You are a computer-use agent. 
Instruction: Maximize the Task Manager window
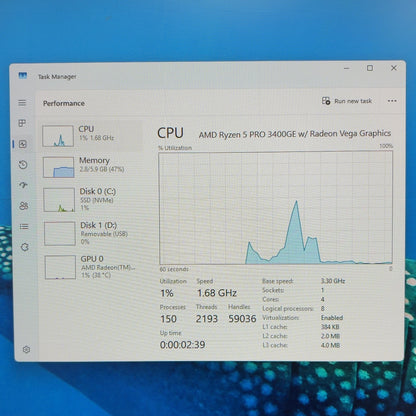click(370, 68)
